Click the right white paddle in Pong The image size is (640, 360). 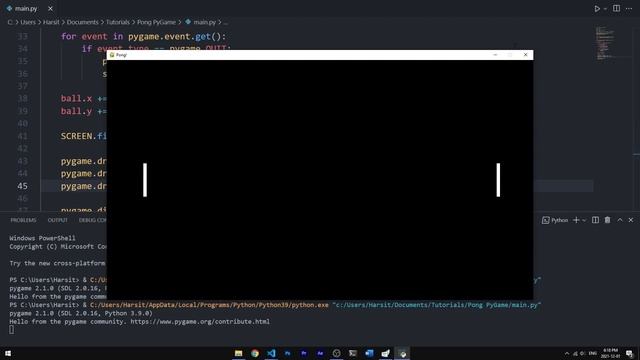pos(498,180)
